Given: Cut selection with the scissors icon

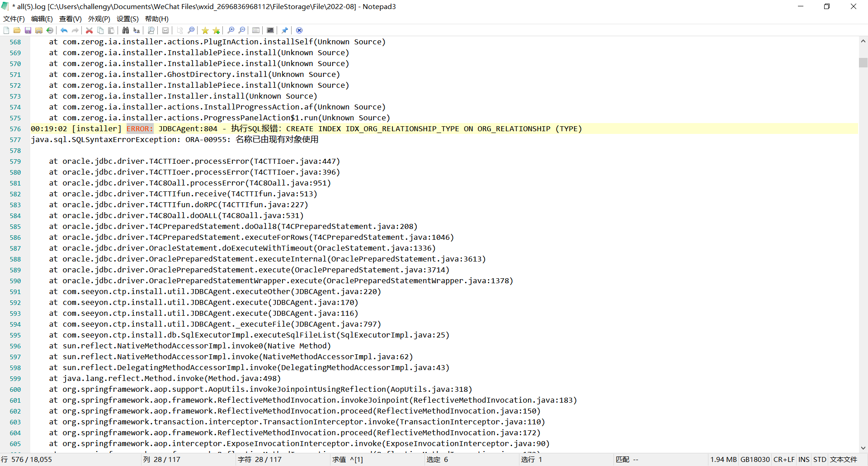Looking at the screenshot, I should click(x=90, y=30).
